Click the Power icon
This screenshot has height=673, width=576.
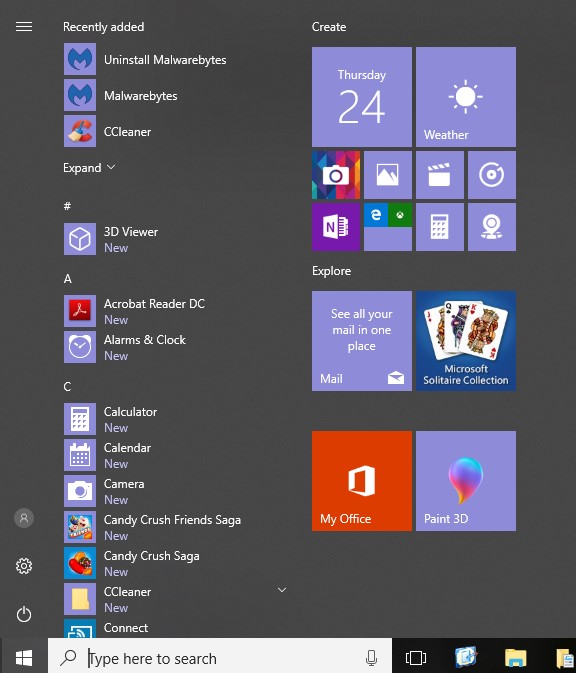(24, 614)
